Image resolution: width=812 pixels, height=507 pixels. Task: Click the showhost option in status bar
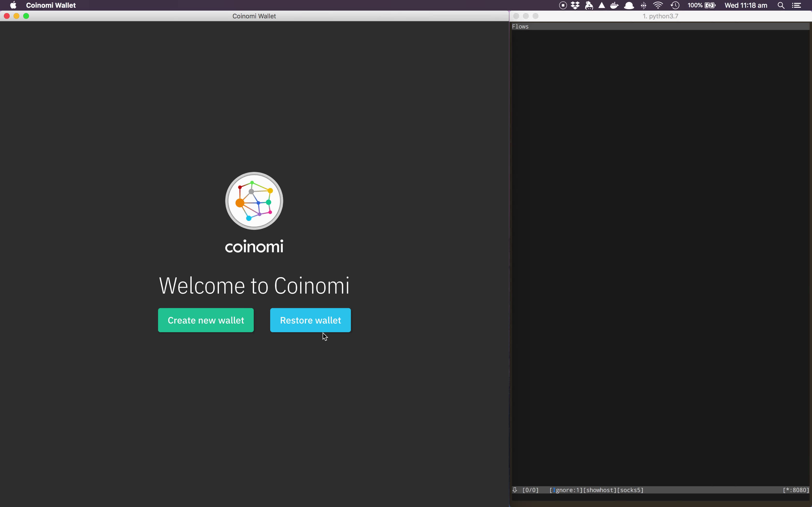pyautogui.click(x=600, y=490)
